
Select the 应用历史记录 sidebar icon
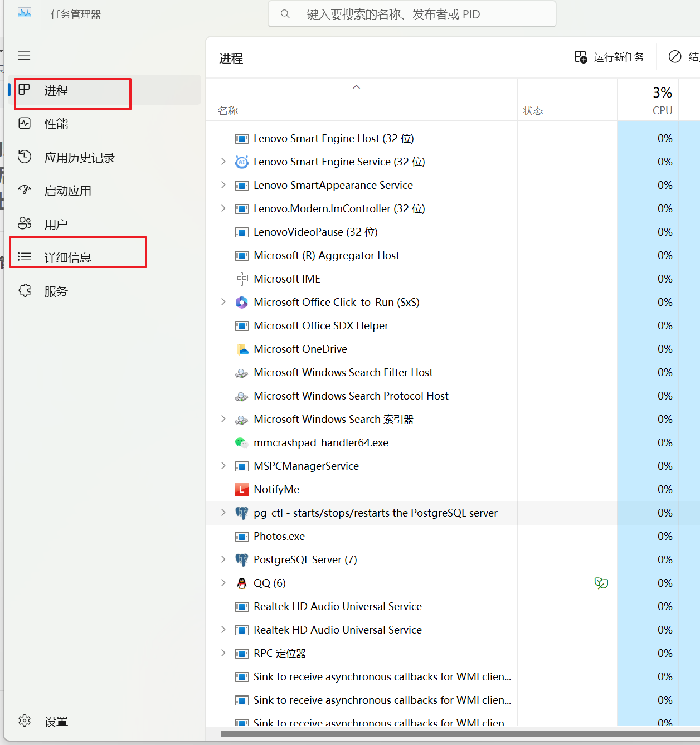click(x=25, y=157)
